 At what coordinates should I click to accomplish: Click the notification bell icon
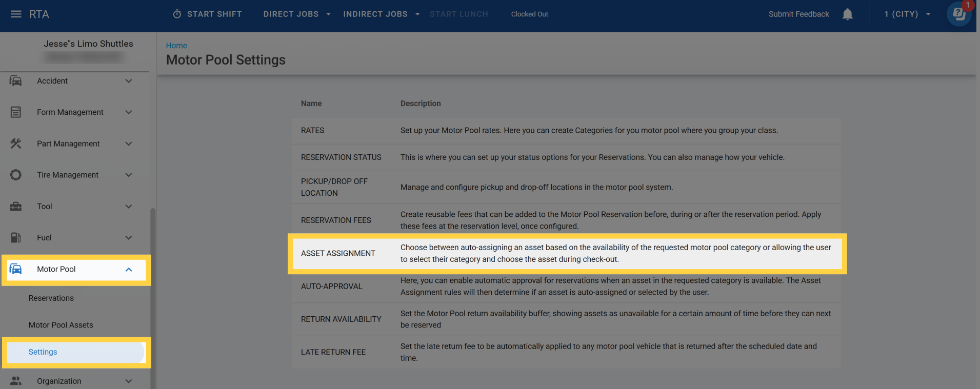847,14
